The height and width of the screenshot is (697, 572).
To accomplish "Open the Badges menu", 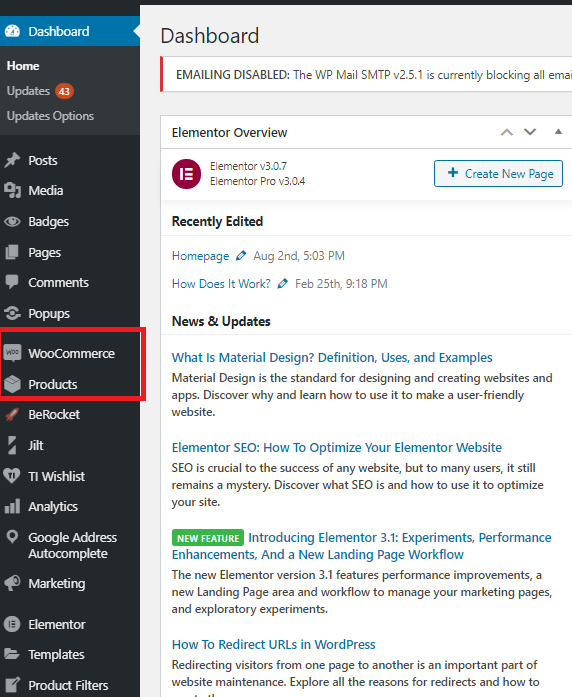I will (70, 221).
